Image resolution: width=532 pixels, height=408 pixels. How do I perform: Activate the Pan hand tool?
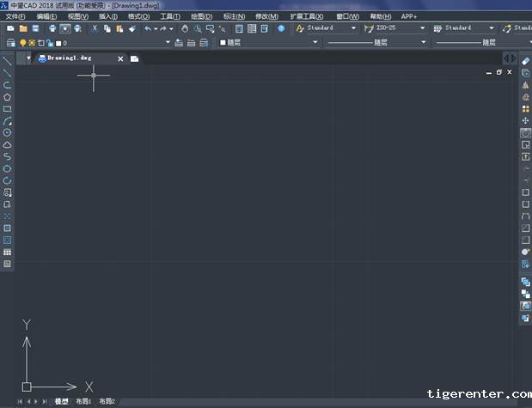coord(184,28)
